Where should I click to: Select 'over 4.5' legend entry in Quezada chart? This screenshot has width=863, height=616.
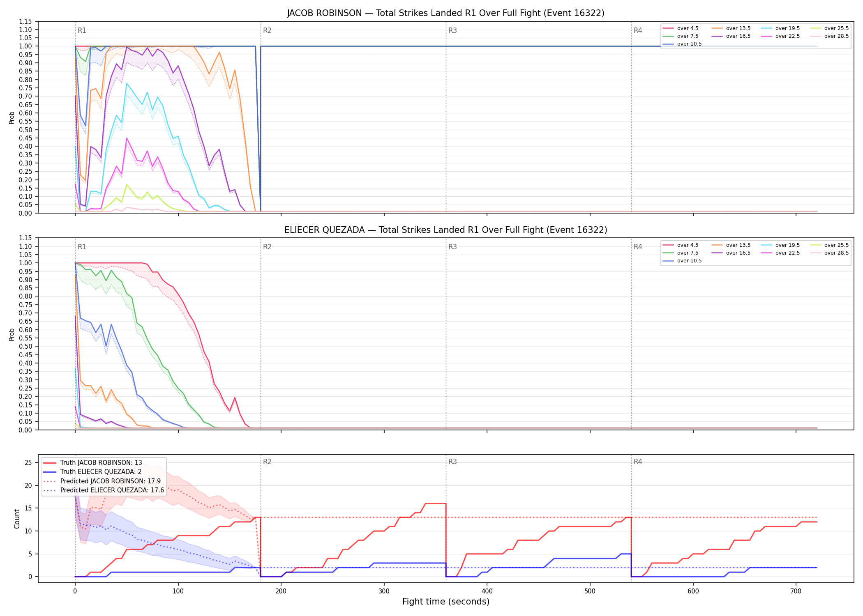pos(681,245)
